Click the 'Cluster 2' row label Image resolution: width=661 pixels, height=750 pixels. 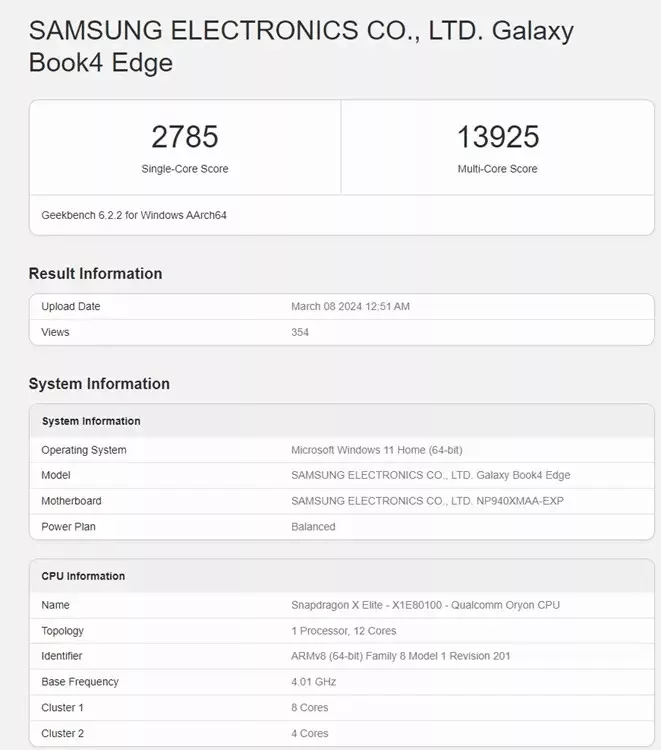(x=62, y=734)
